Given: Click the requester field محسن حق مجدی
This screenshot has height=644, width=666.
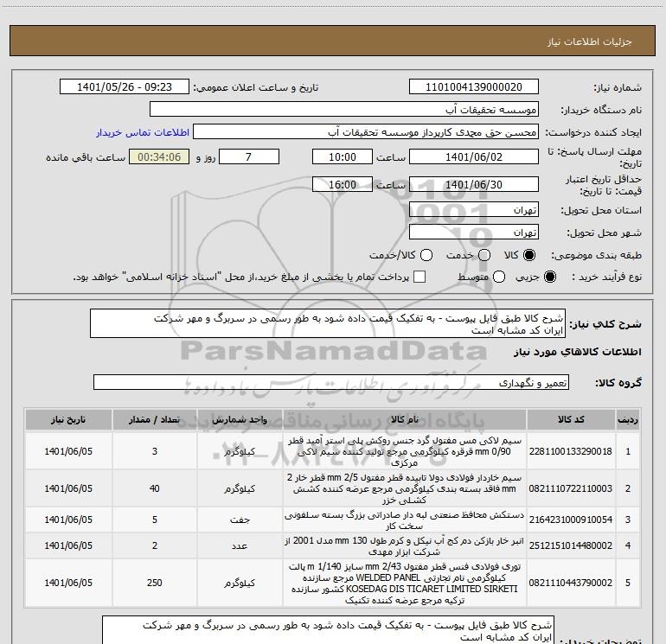Looking at the screenshot, I should pos(366,132).
